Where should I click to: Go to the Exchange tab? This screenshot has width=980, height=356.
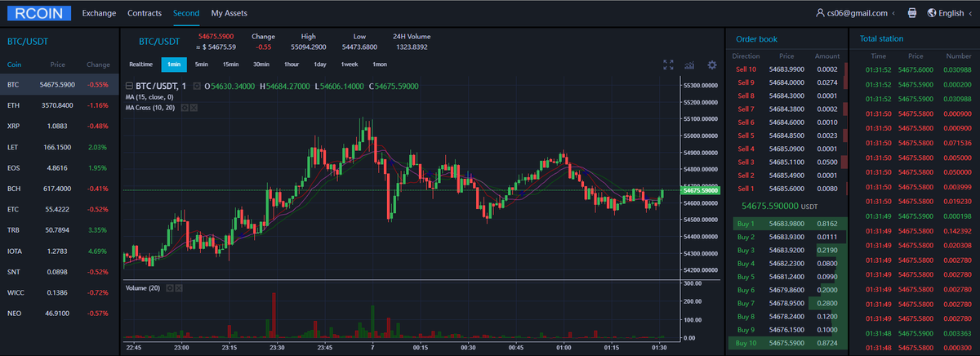99,13
